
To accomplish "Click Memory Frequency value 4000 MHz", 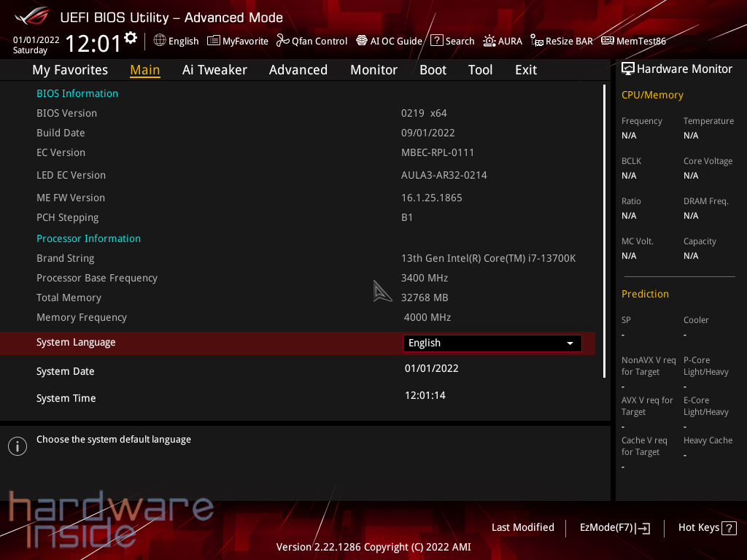I will 427,318.
